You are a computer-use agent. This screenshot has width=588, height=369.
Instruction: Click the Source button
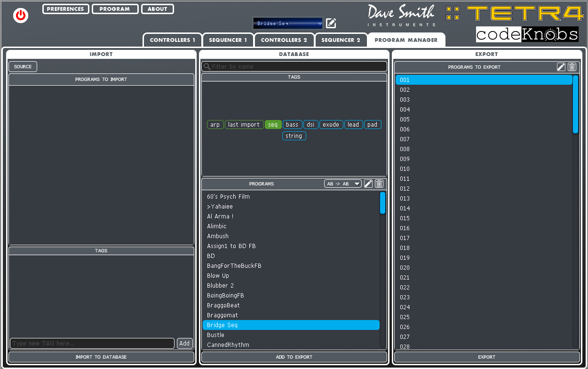[23, 67]
